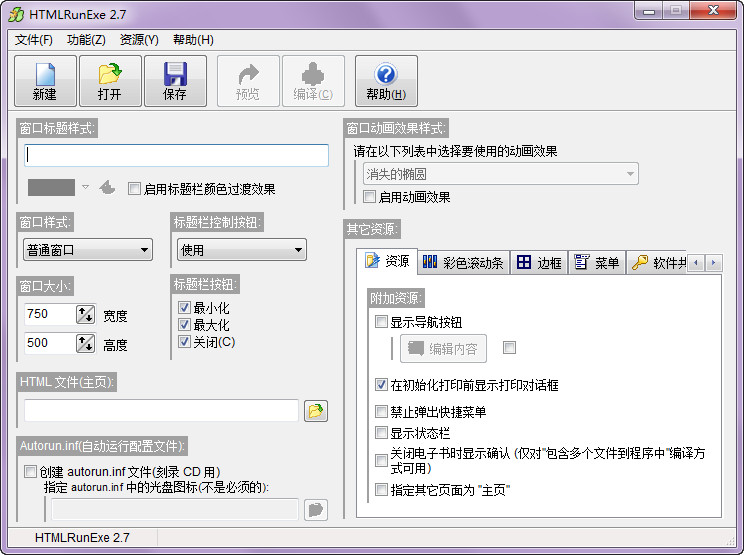Switch to 软件 key tab
Image resolution: width=744 pixels, height=555 pixels.
[x=658, y=262]
